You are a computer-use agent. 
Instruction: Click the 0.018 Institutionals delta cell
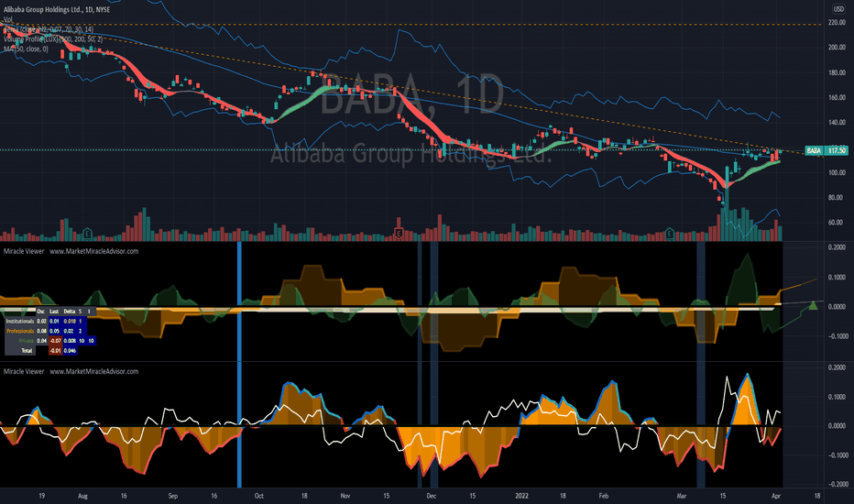(x=70, y=322)
